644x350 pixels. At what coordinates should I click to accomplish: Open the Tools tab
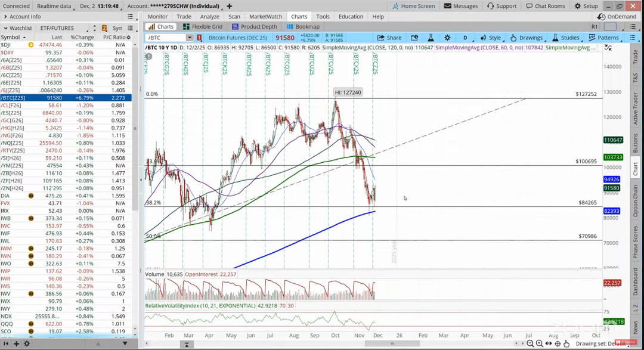tap(323, 17)
